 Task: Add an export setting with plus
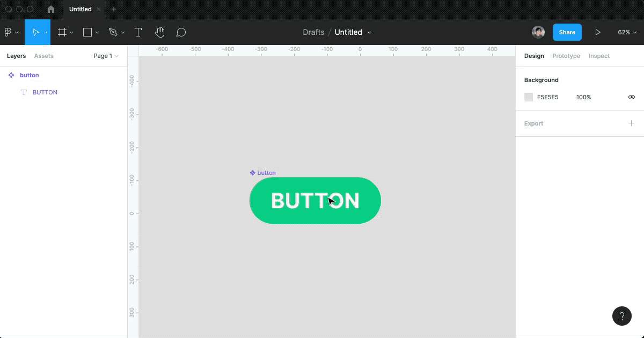click(631, 123)
